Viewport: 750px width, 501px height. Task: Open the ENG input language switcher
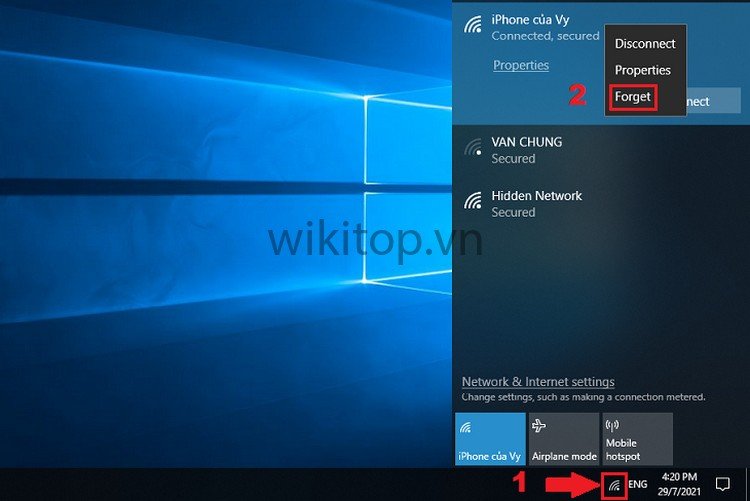coord(638,484)
